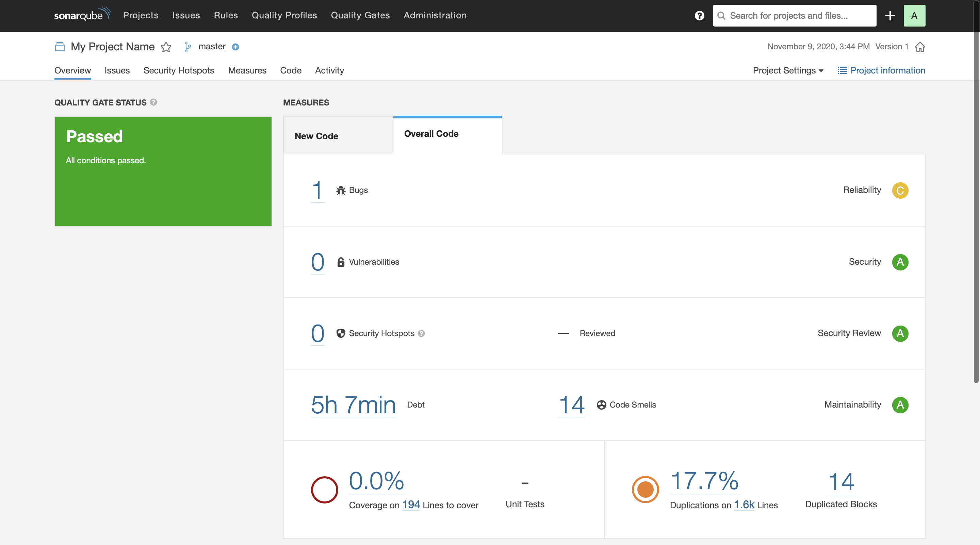
Task: Click the 'My Project Name' title
Action: (113, 47)
